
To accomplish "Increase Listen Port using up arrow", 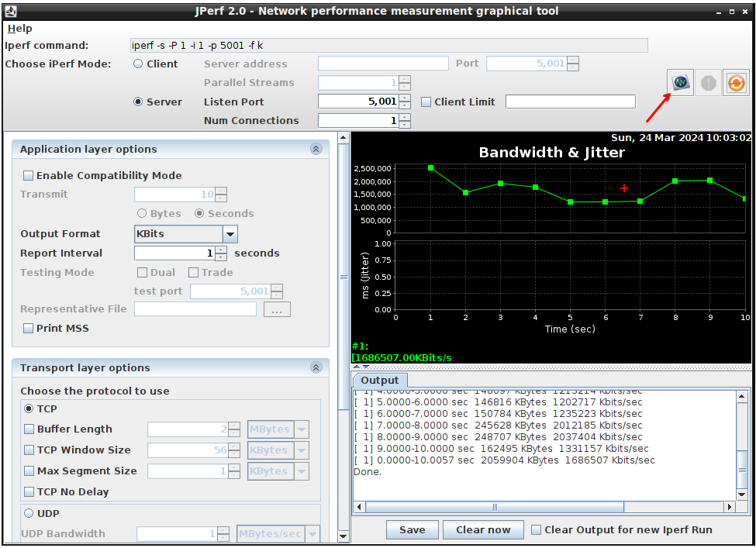I will (x=405, y=98).
